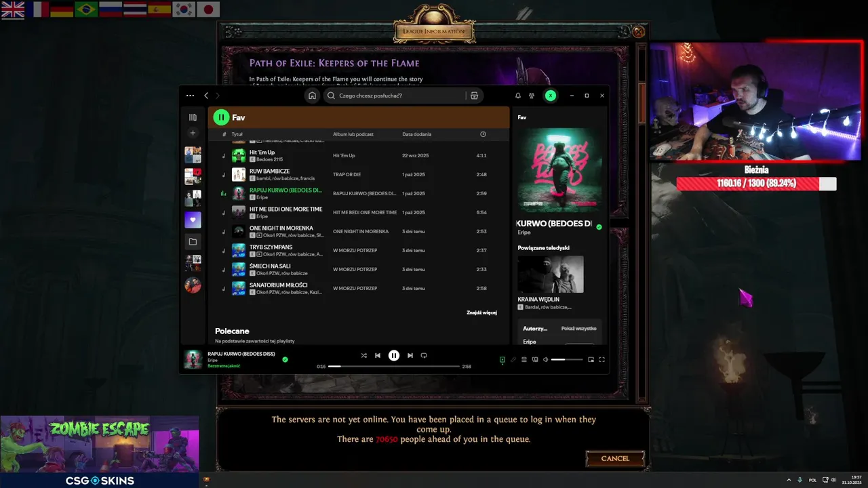Sort tracks by Tytuł column
Image resolution: width=868 pixels, height=488 pixels.
[x=237, y=134]
